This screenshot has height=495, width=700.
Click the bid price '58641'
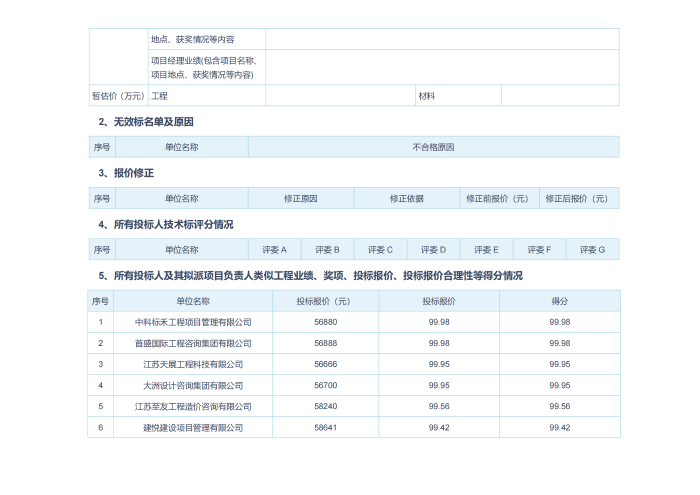tap(325, 428)
